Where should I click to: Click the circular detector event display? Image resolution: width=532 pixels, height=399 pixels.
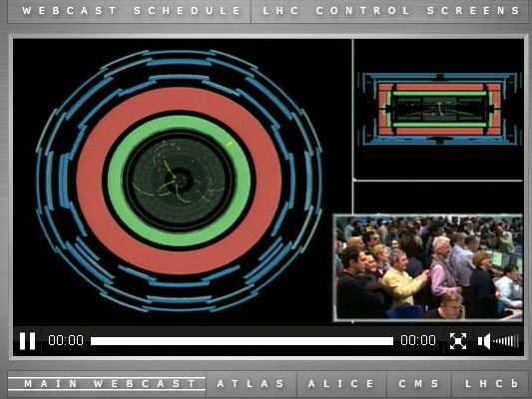[179, 181]
